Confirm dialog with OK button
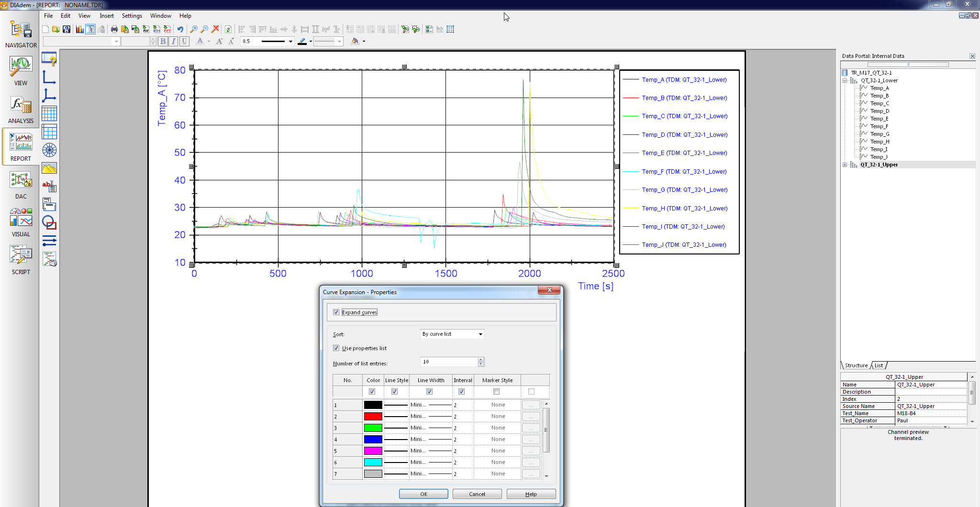The width and height of the screenshot is (980, 507). 423,494
